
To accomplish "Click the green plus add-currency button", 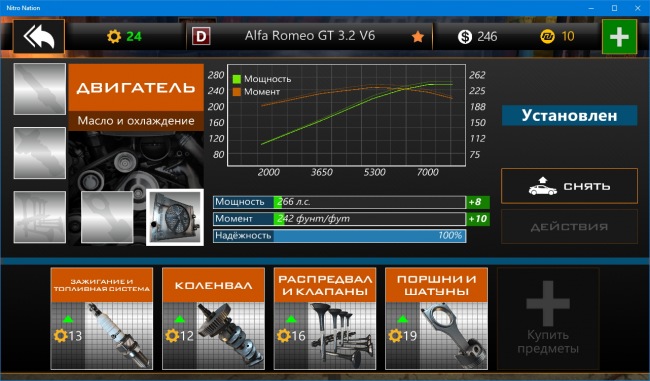I will 619,37.
